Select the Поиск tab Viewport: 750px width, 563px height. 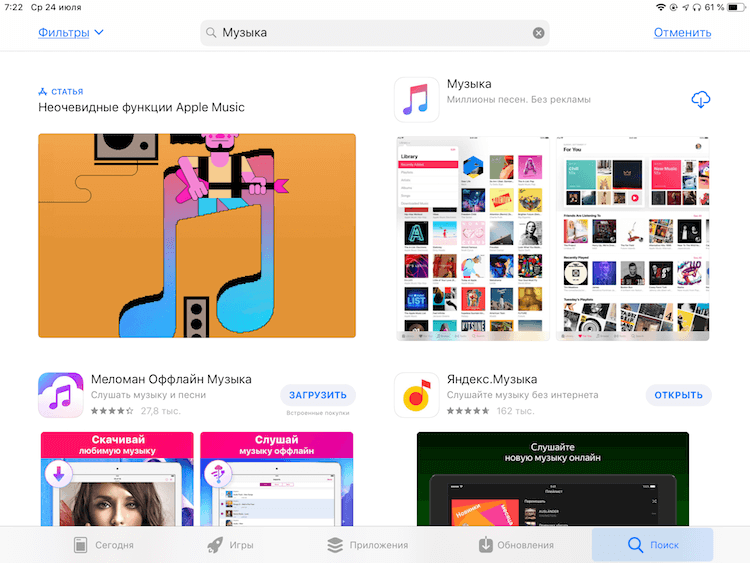coord(652,545)
